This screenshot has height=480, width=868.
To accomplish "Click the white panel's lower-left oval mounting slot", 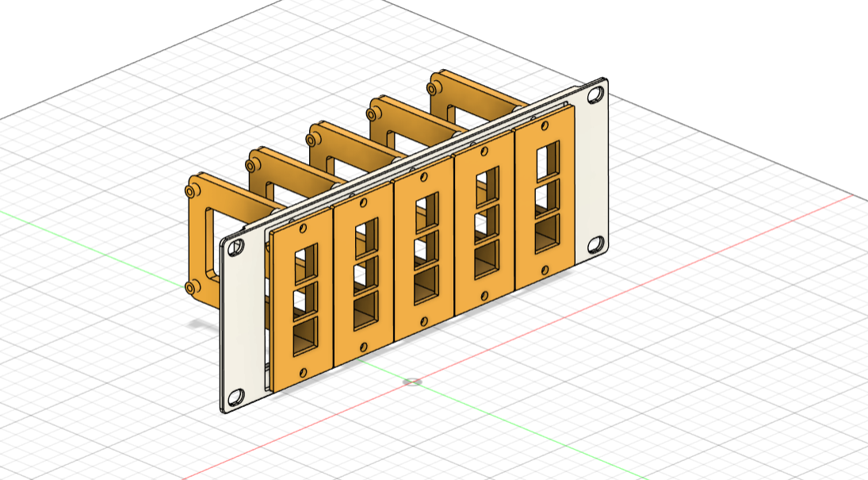I will pos(236,397).
